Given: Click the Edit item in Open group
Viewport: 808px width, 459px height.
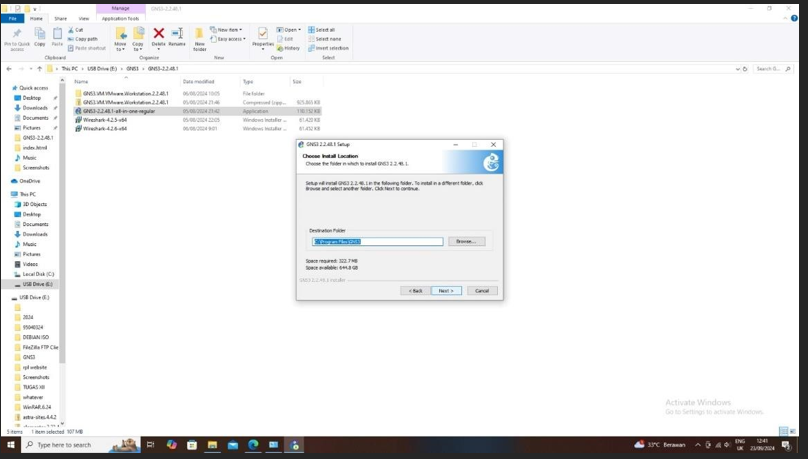Looking at the screenshot, I should [285, 39].
